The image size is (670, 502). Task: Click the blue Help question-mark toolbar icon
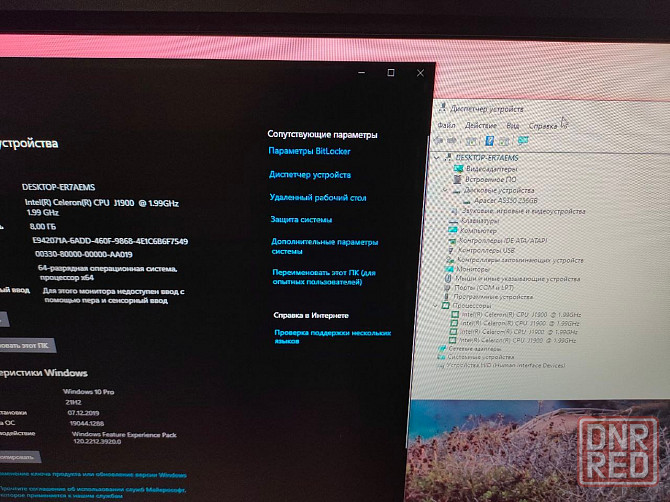(x=490, y=141)
